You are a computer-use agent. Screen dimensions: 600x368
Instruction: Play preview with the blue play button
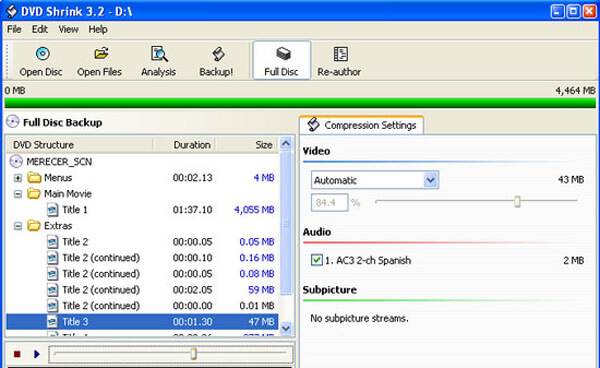tap(36, 354)
